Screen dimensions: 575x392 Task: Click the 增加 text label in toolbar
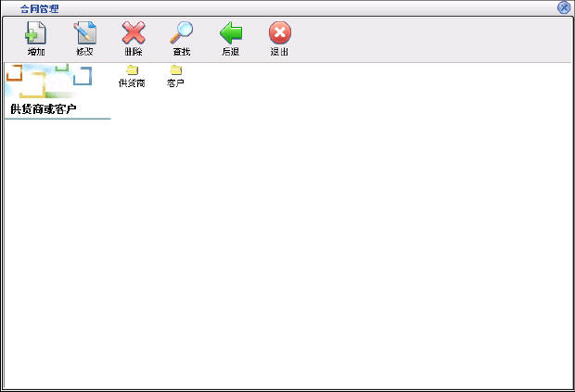point(35,52)
